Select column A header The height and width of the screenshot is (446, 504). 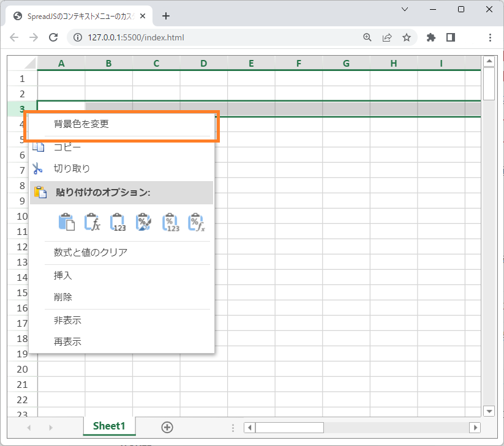pos(61,63)
